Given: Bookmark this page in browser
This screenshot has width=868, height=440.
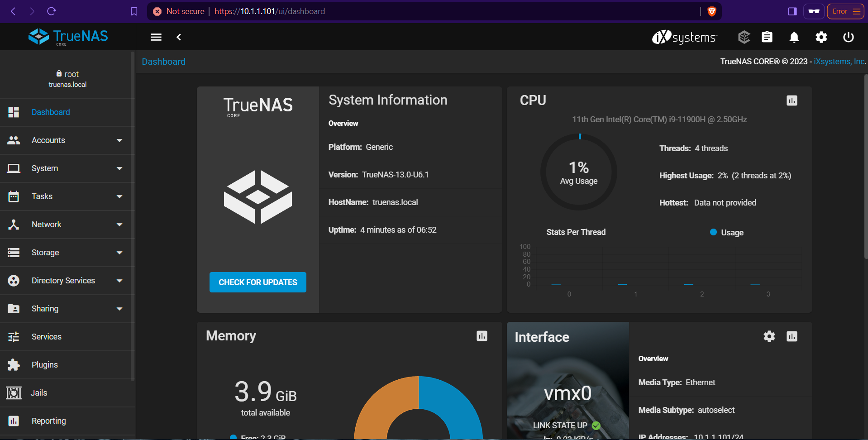Looking at the screenshot, I should pyautogui.click(x=134, y=11).
